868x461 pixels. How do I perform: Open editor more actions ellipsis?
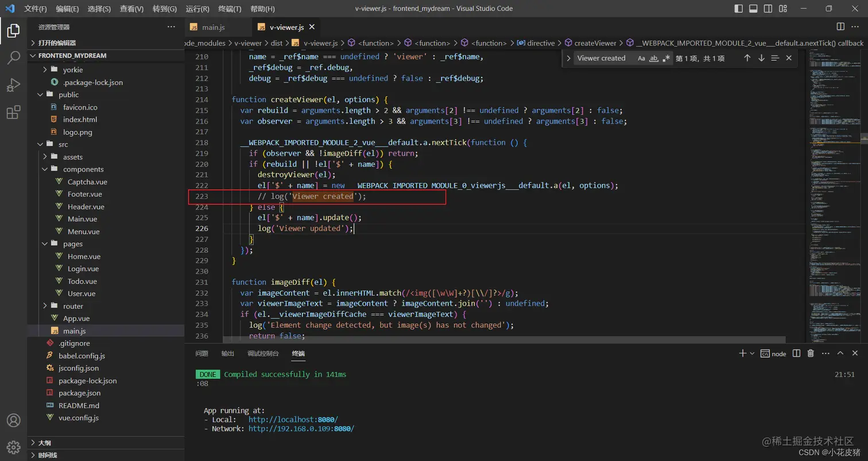855,26
